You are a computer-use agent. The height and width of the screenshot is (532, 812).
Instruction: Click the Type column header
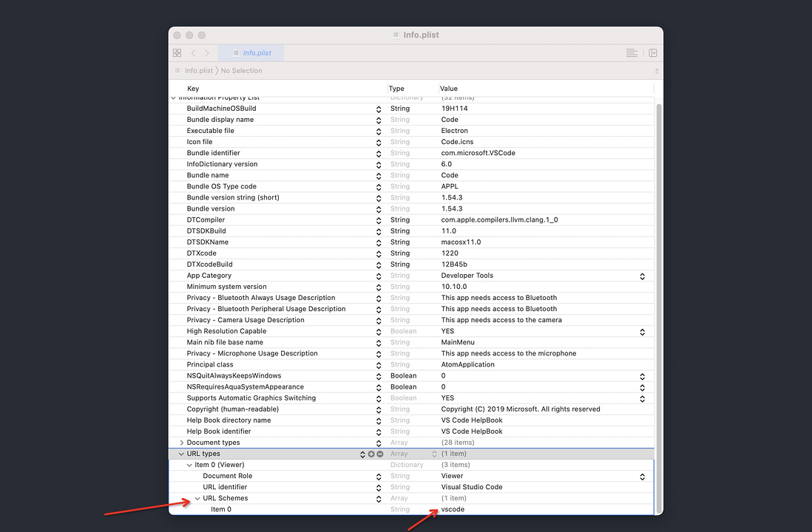(x=396, y=89)
